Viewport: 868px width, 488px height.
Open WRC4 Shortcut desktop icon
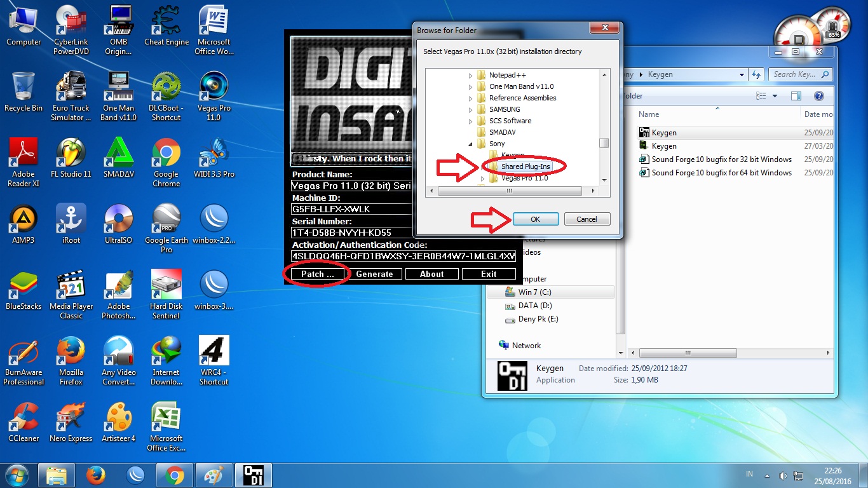click(x=214, y=360)
